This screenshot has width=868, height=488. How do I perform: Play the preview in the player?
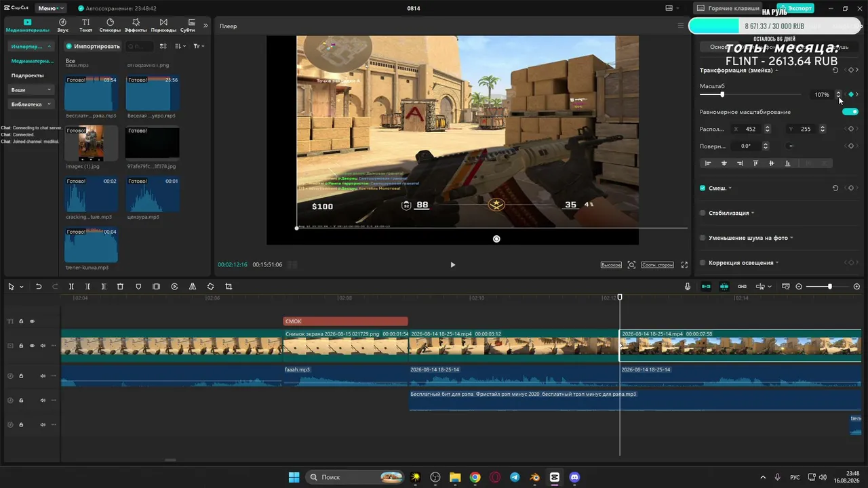453,264
